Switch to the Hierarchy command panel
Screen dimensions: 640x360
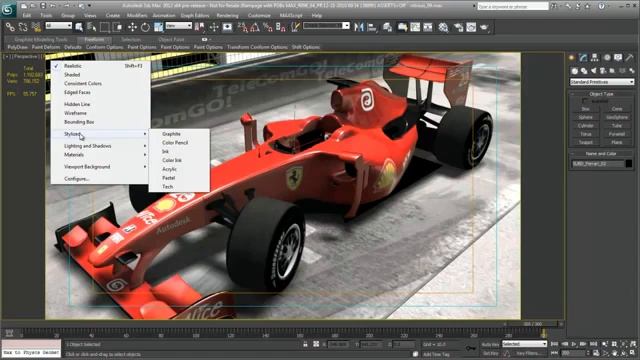[x=594, y=58]
